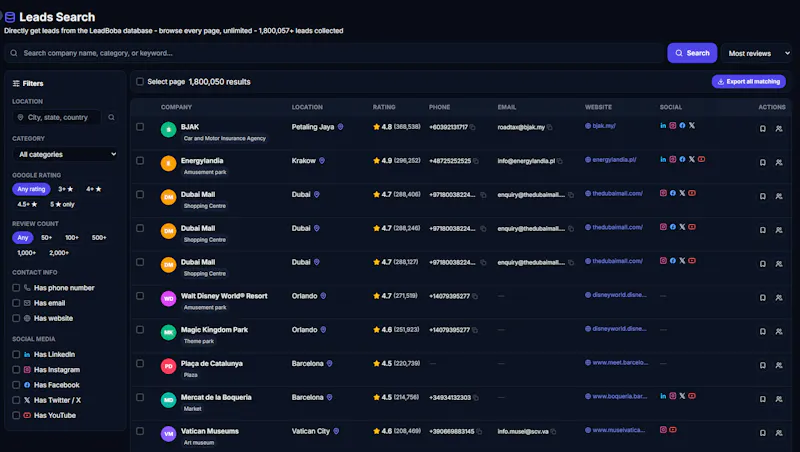Screen dimensions: 800x452
Task: Select Any rating filter chip
Action: [31, 189]
